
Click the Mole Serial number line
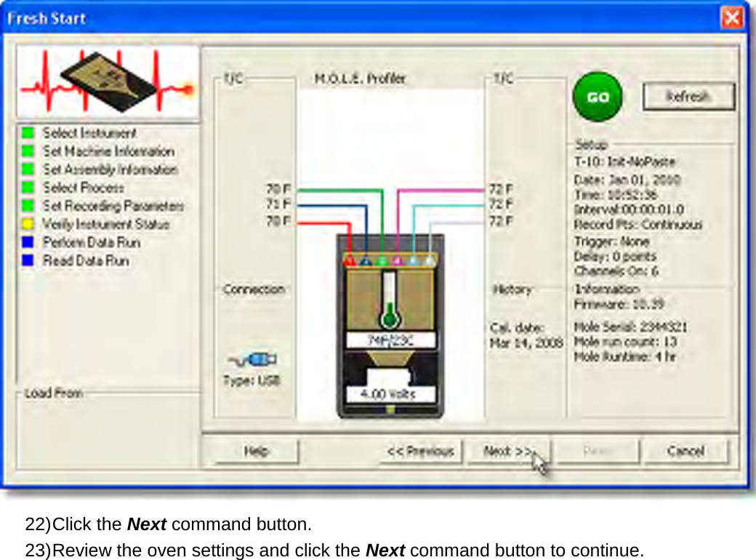coord(631,327)
